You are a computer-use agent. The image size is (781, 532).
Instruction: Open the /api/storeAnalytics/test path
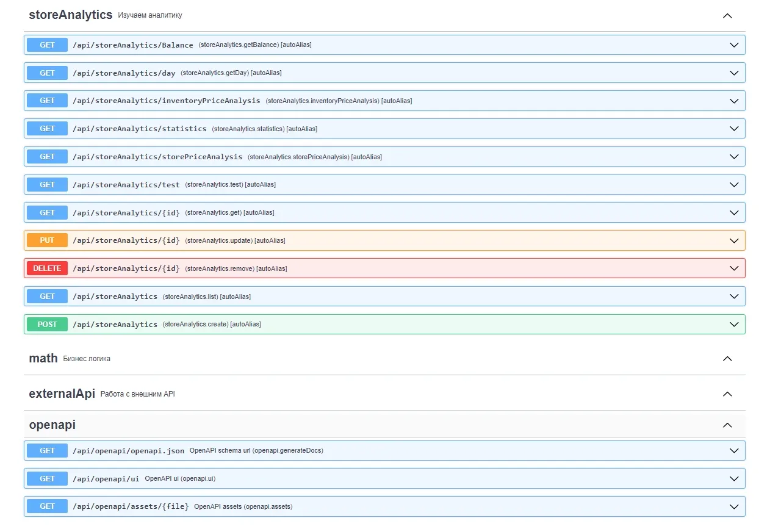click(126, 185)
